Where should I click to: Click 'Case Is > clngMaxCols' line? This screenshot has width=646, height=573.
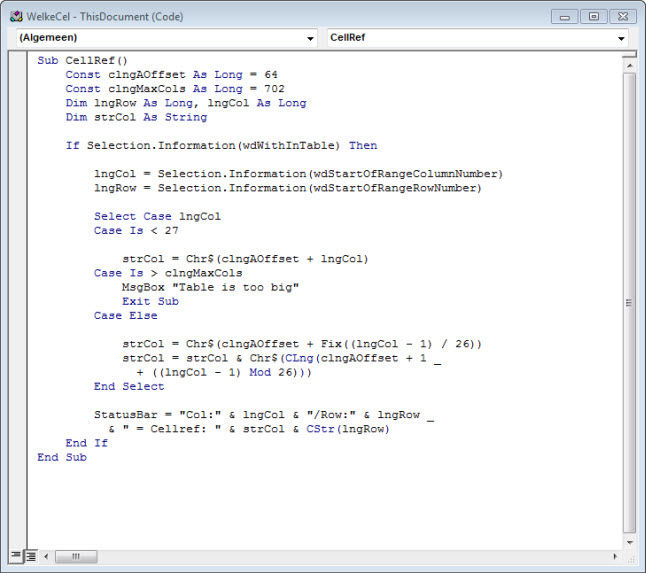tap(168, 273)
